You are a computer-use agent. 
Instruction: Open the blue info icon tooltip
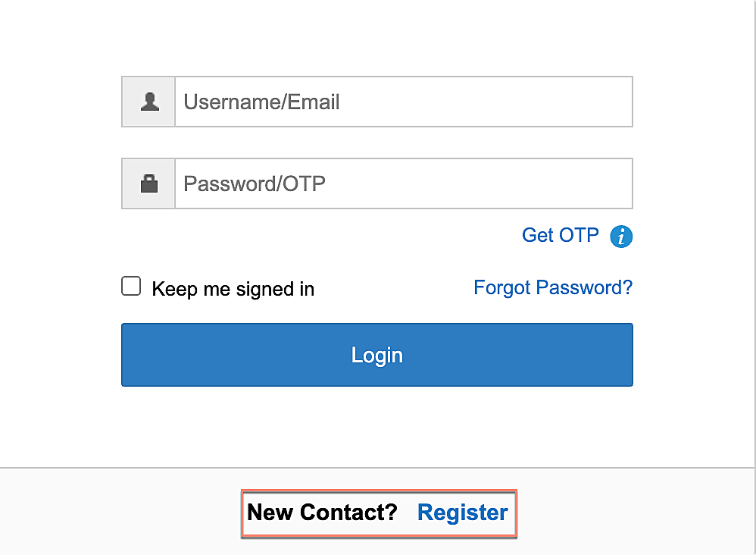coord(621,236)
